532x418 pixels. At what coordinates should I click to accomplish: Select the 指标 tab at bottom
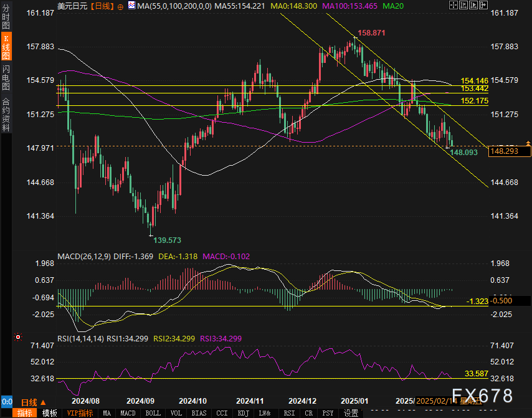pos(24,413)
